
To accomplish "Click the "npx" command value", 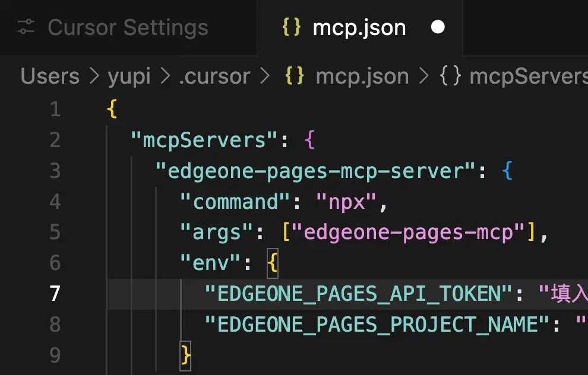I will (x=346, y=202).
